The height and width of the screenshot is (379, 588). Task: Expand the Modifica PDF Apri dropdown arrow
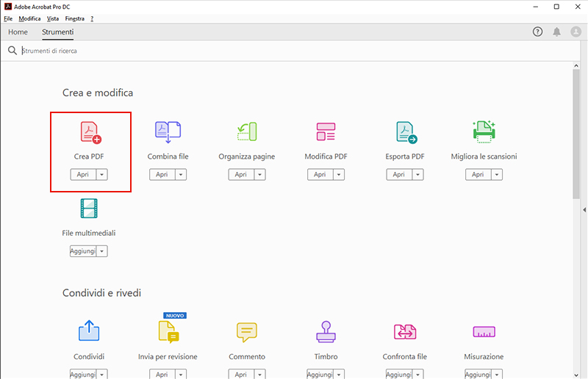click(339, 174)
